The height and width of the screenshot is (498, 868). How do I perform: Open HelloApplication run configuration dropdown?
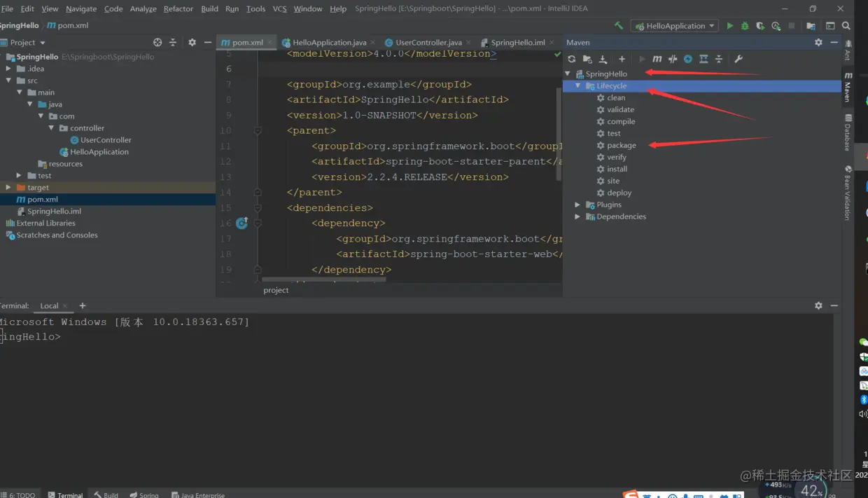676,26
